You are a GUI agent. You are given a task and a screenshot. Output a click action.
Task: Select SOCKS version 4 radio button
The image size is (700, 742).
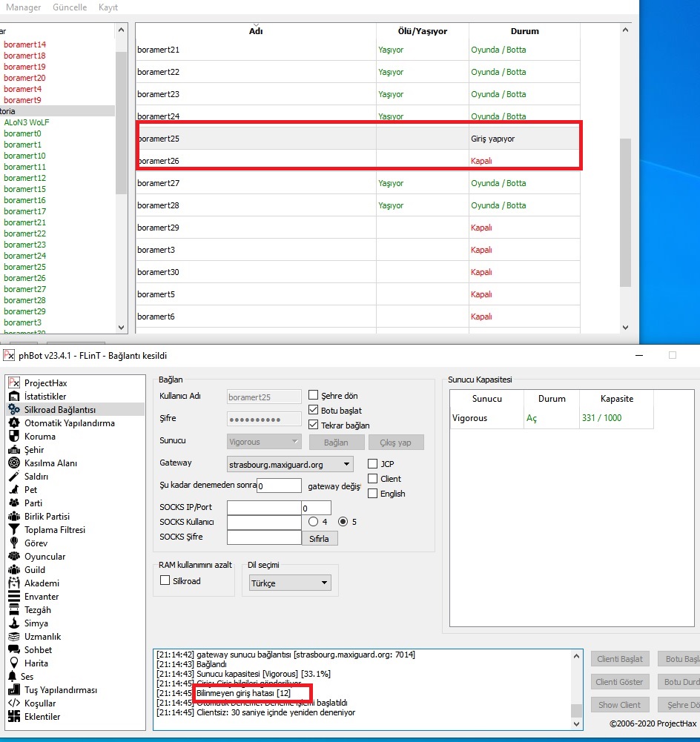(x=313, y=522)
